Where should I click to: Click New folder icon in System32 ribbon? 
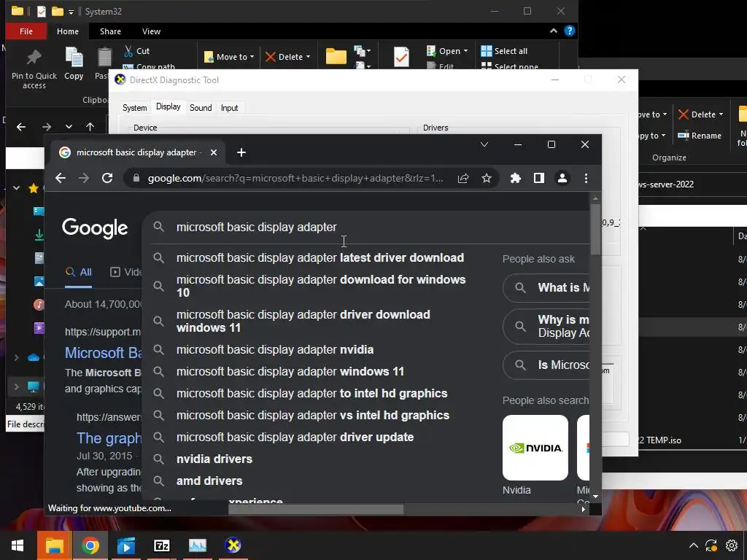[336, 56]
